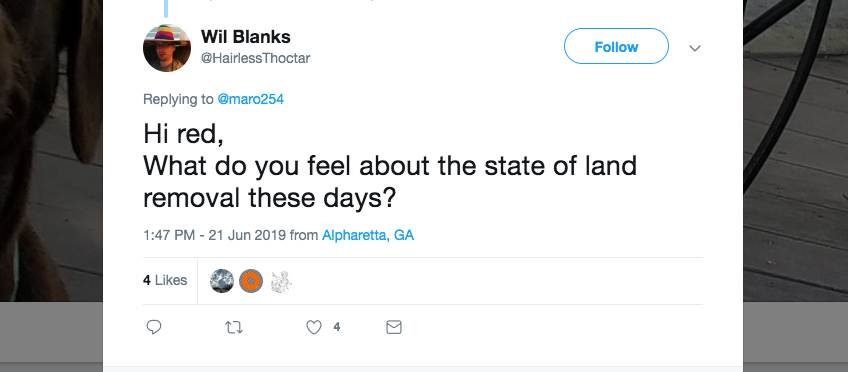Click the like count next to the heart
Viewport: 848px width, 372px height.
[336, 327]
